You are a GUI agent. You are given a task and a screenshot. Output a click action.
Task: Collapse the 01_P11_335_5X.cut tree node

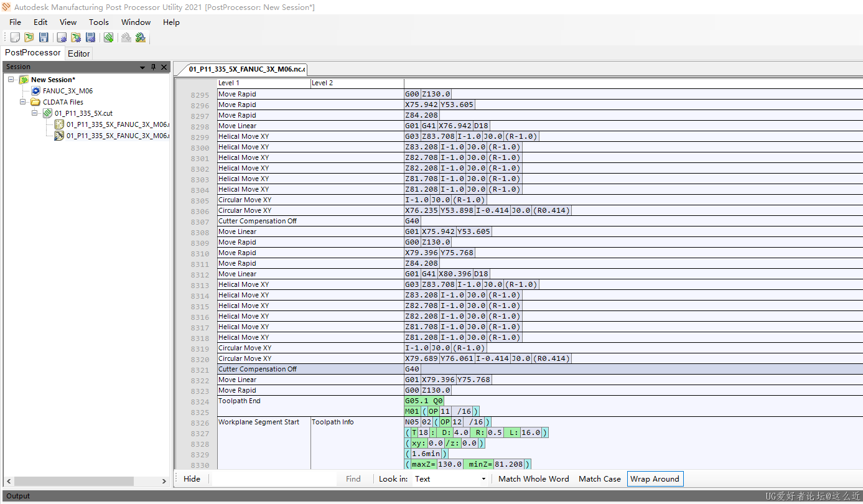[x=35, y=113]
